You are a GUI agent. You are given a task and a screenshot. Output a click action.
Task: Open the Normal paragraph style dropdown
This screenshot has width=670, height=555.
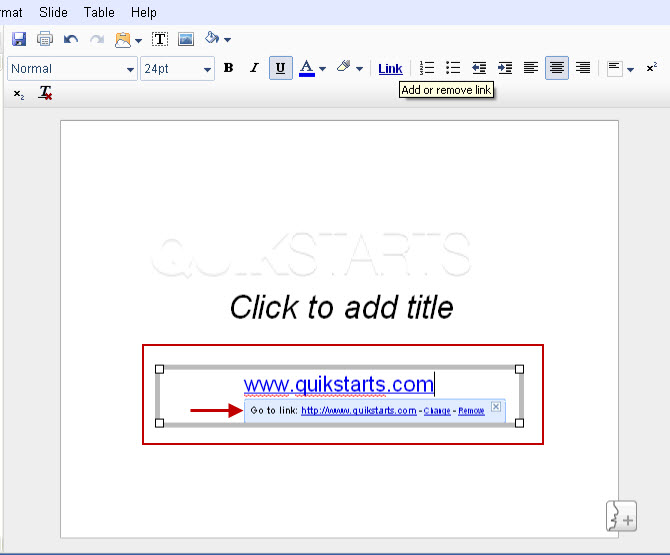point(72,68)
